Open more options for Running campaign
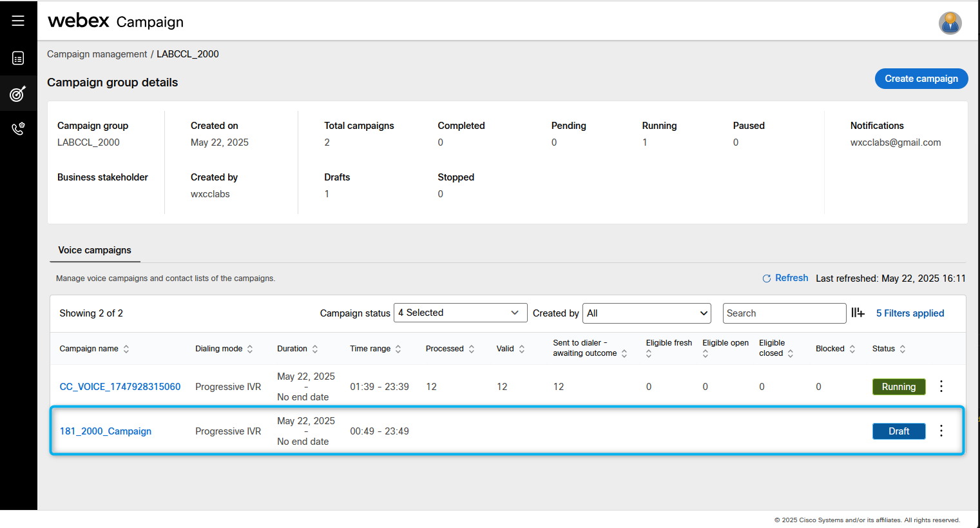The image size is (980, 528). (941, 386)
